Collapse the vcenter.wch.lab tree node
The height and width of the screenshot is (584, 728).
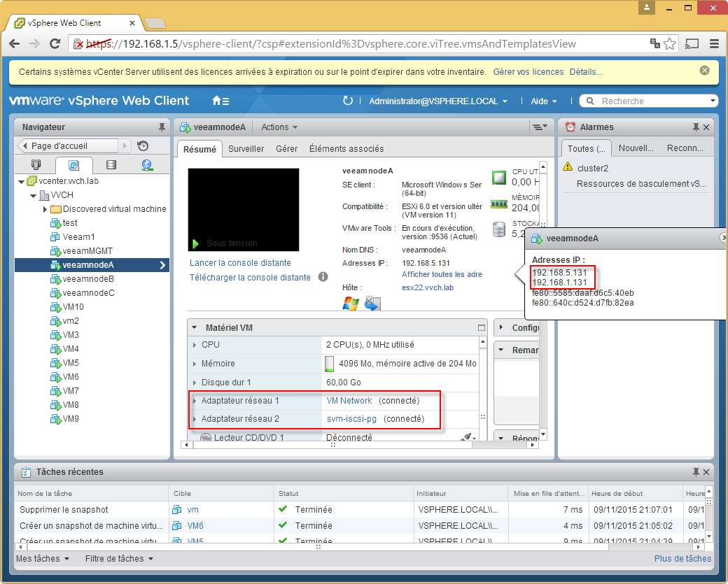click(21, 181)
